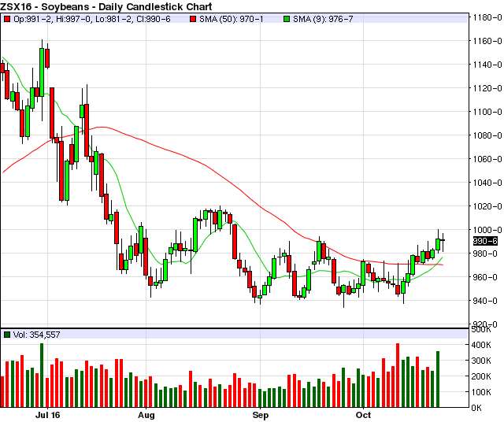Click the Oct date axis label
The image size is (504, 422).
click(x=364, y=415)
